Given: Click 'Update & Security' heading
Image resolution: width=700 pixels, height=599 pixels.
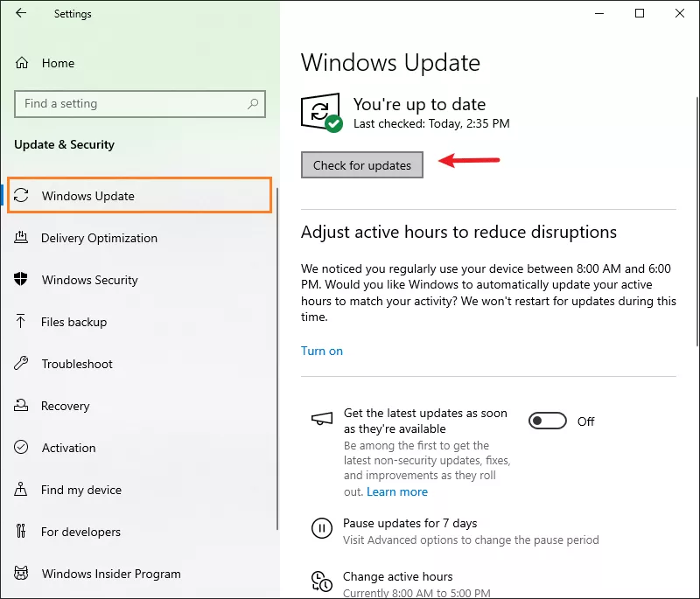Looking at the screenshot, I should tap(64, 144).
